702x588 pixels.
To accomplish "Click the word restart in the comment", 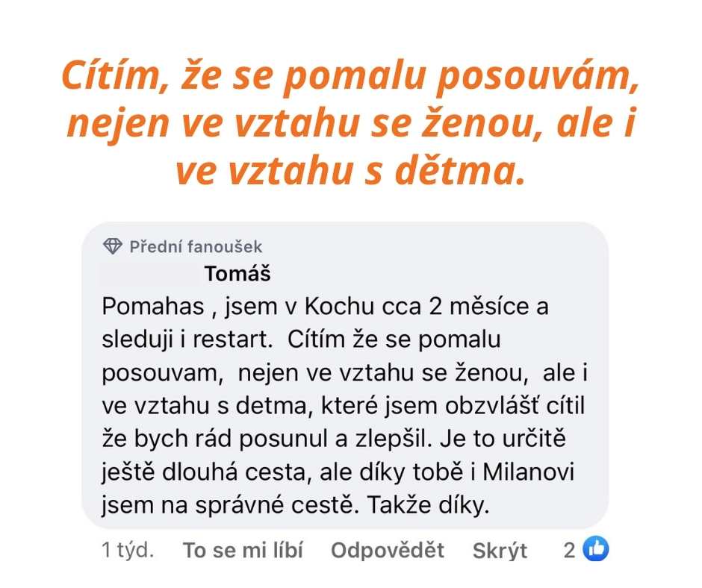I will pos(232,340).
